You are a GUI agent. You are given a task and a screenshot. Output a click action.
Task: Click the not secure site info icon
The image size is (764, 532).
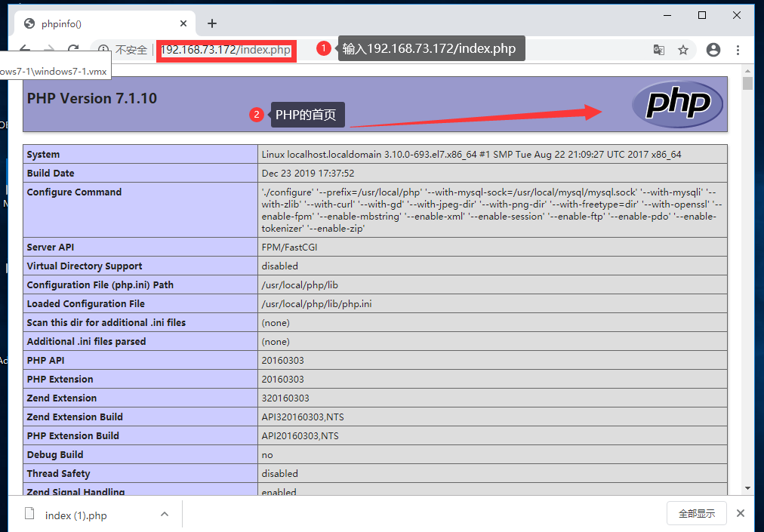point(103,50)
